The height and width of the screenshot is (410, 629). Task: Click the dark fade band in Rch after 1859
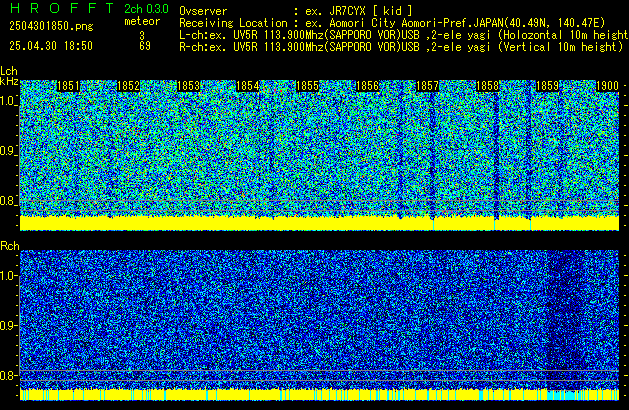pos(564,321)
